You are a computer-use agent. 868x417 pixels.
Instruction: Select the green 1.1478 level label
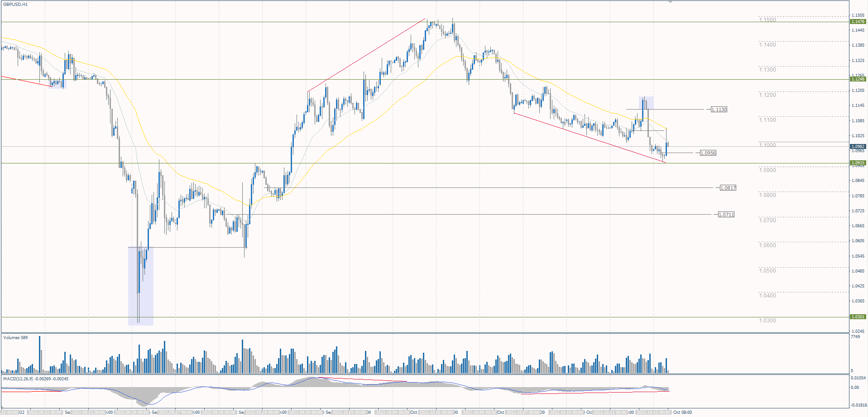click(x=858, y=22)
